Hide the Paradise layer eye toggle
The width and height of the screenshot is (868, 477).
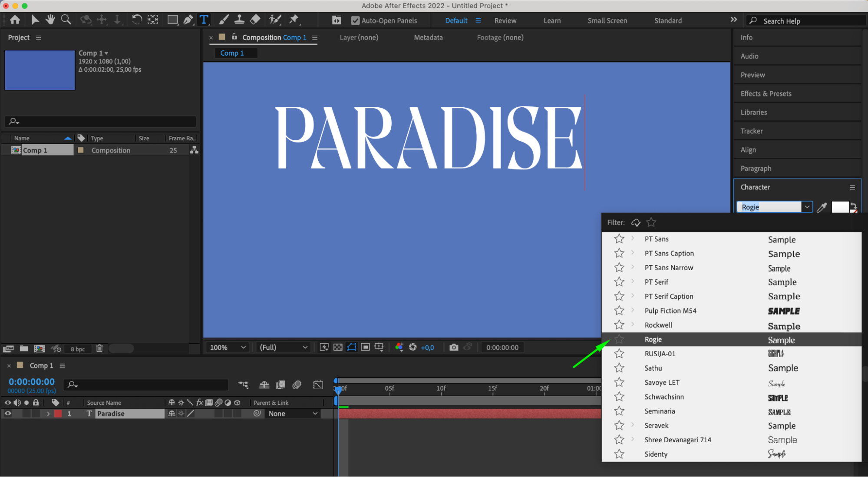pos(8,414)
